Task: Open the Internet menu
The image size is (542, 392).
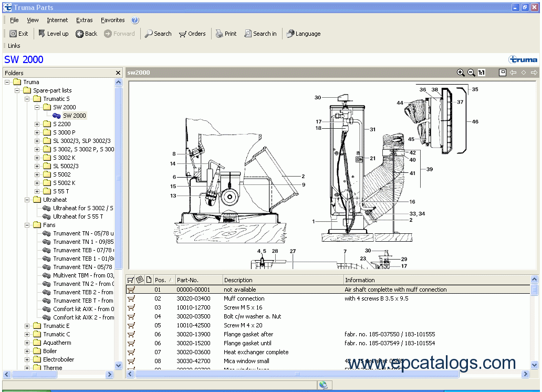Action: click(x=57, y=20)
